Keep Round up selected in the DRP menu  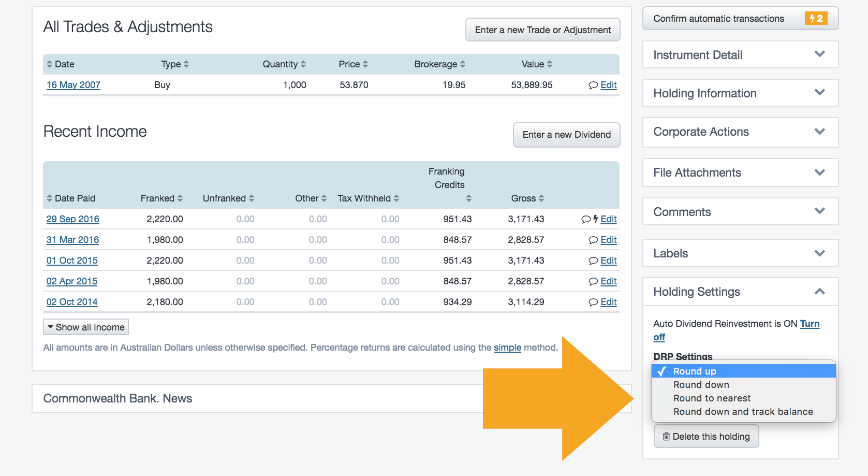click(694, 371)
